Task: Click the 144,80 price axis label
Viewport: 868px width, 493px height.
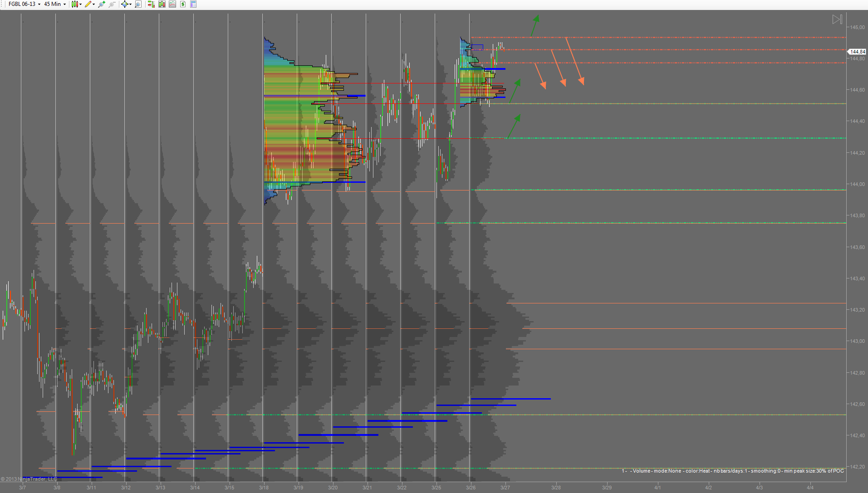Action: (x=857, y=59)
